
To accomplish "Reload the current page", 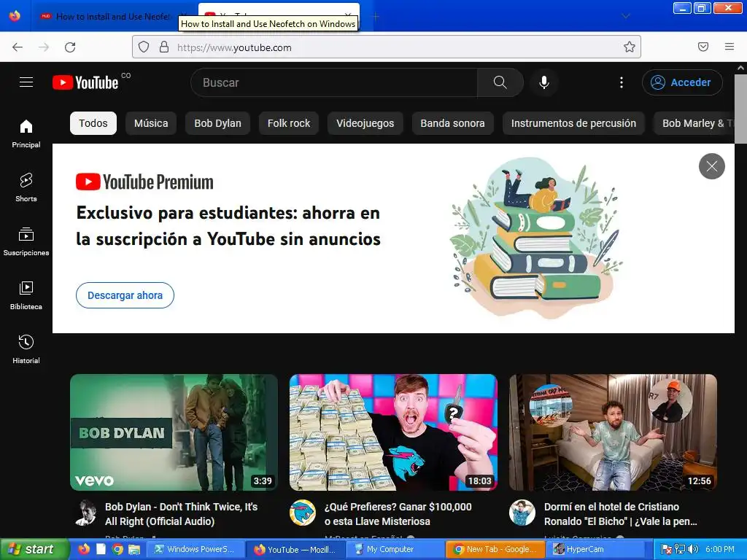I will (x=70, y=47).
